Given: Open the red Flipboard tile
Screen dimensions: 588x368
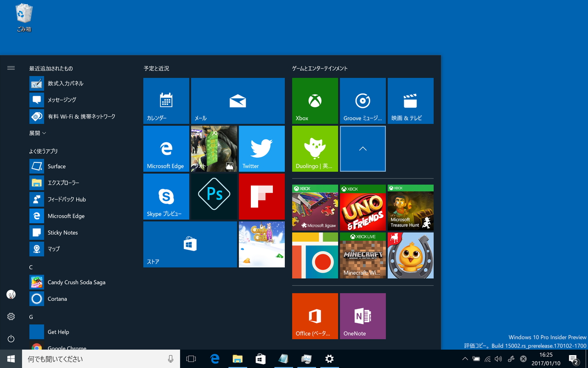Looking at the screenshot, I should [x=262, y=196].
